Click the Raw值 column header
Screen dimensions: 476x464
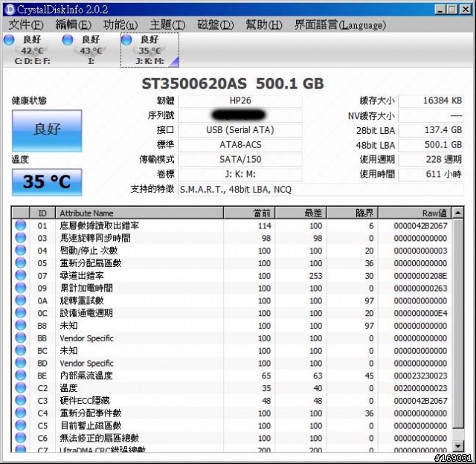click(x=415, y=213)
